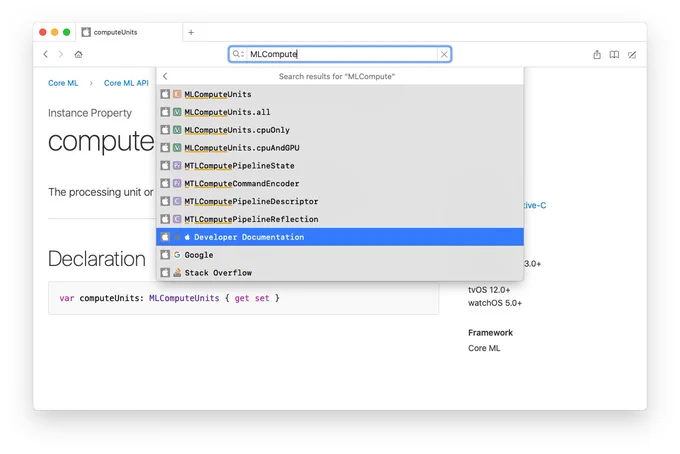Select the MLComputeUnits result
The image size is (680, 454).
coord(340,94)
